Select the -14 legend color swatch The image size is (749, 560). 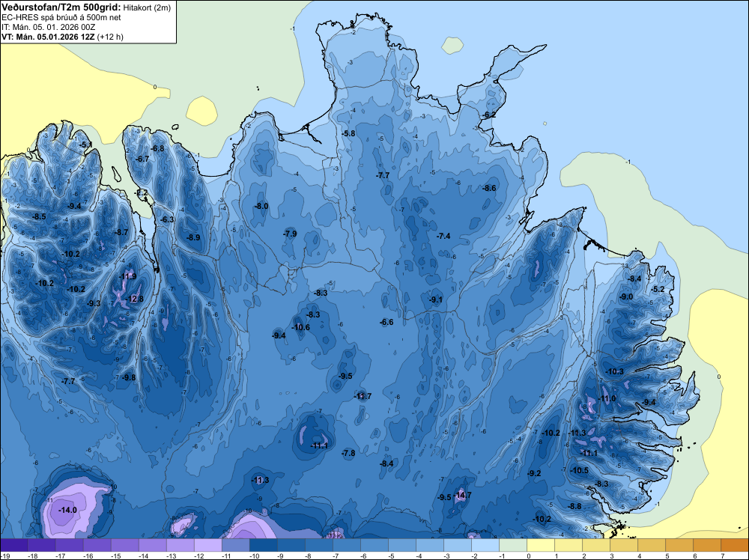pyautogui.click(x=152, y=545)
